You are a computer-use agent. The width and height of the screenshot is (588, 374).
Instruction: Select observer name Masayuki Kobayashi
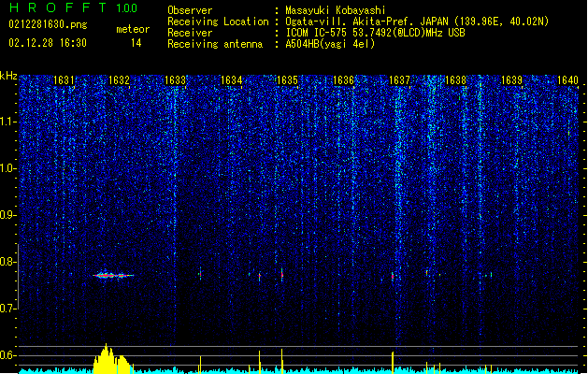(336, 10)
